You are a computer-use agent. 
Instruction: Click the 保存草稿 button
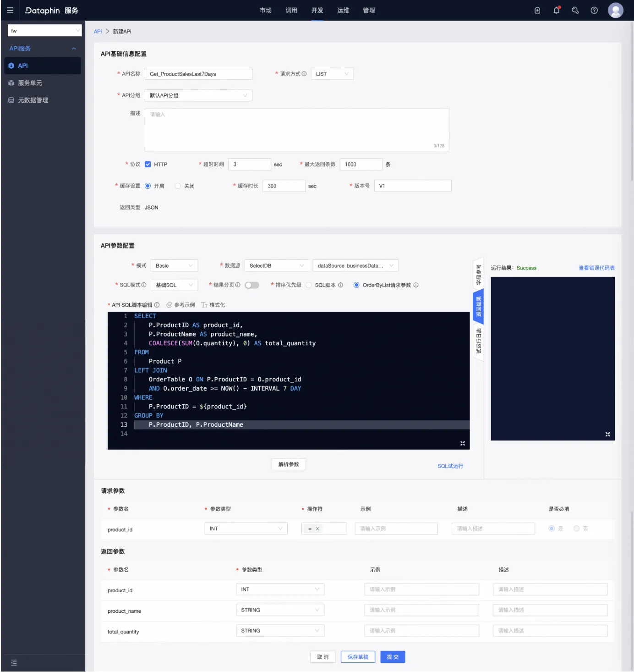(358, 657)
